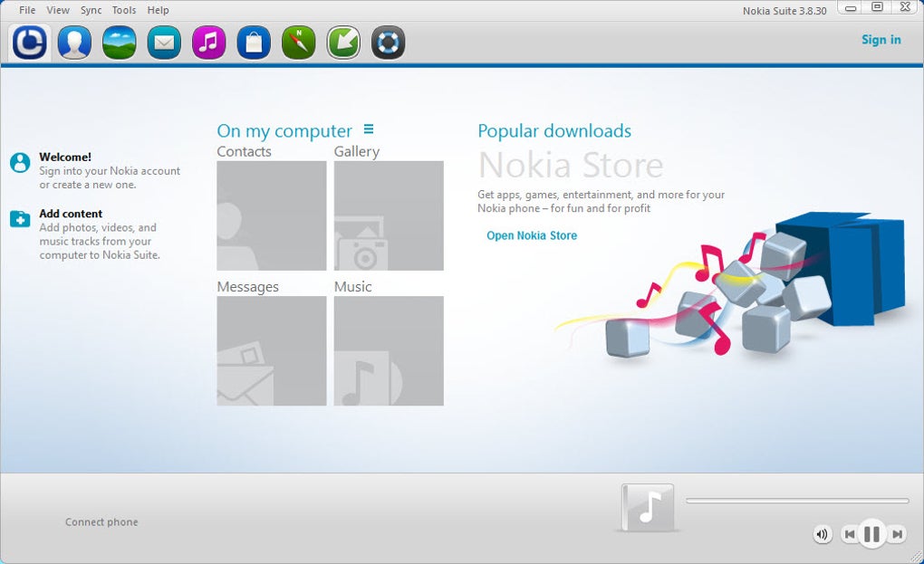The image size is (924, 564).
Task: Pause music playback
Action: 871,534
